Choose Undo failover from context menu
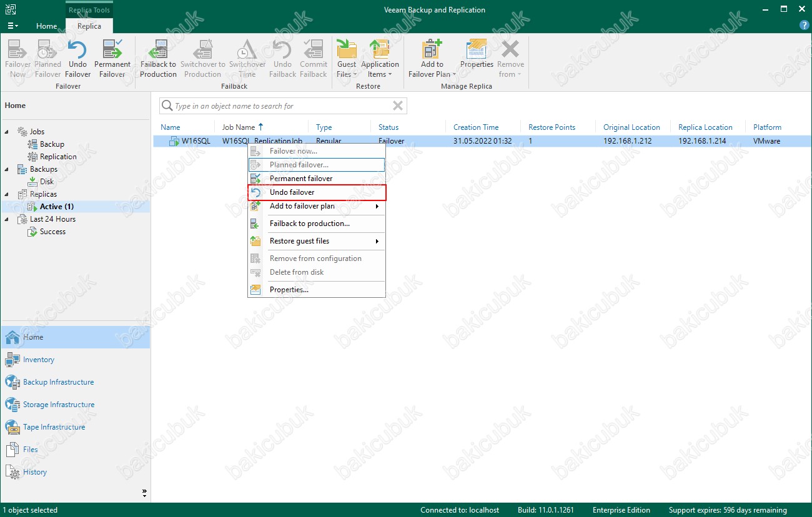This screenshot has height=517, width=812. click(317, 192)
